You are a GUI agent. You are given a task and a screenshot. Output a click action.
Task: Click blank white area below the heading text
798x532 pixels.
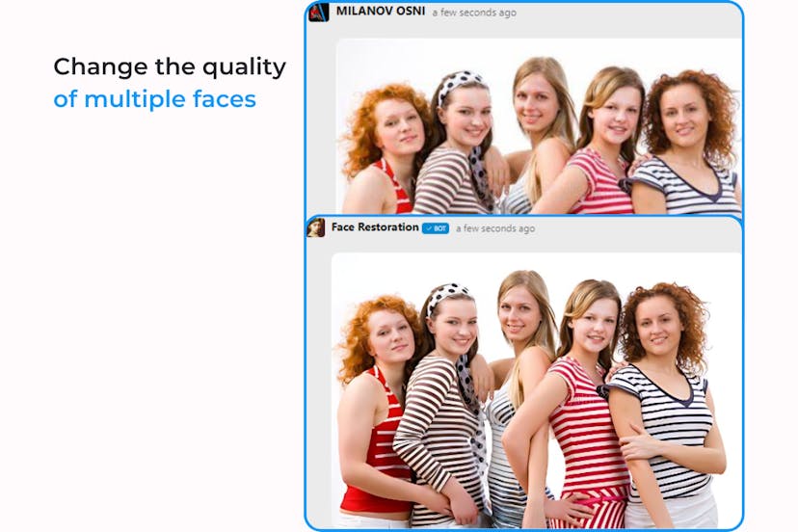(x=154, y=289)
